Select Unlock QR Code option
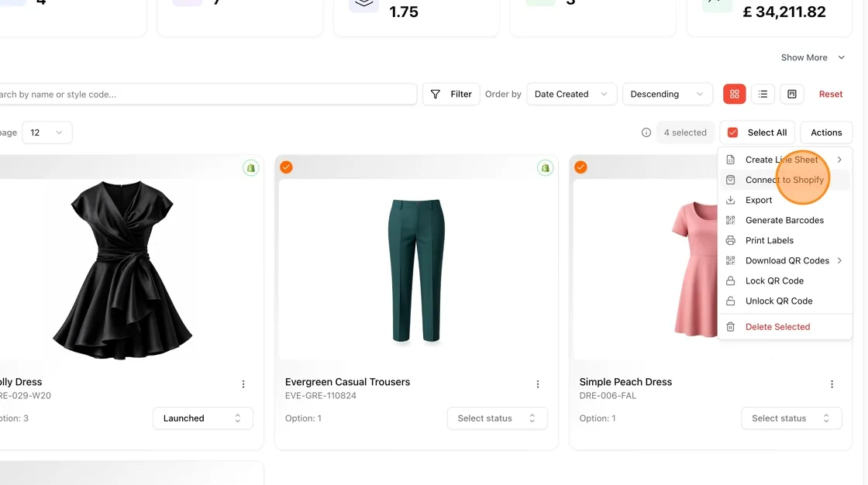This screenshot has width=868, height=485. point(785,301)
